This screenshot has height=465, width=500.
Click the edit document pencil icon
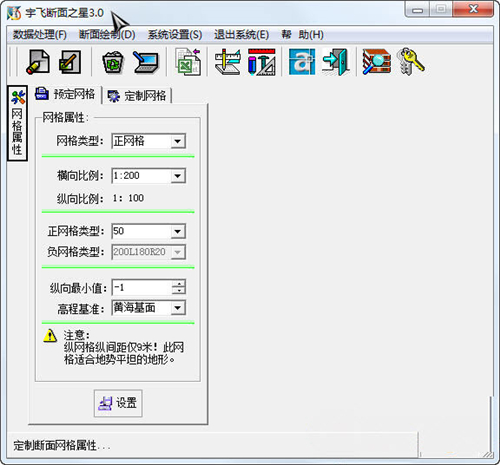(70, 62)
